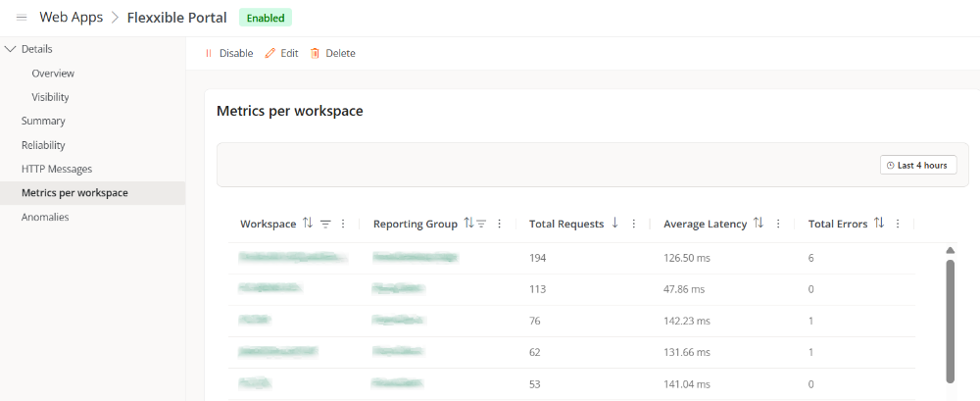Click the table vertical scrollbar thumb
980x401 pixels.
click(950, 321)
